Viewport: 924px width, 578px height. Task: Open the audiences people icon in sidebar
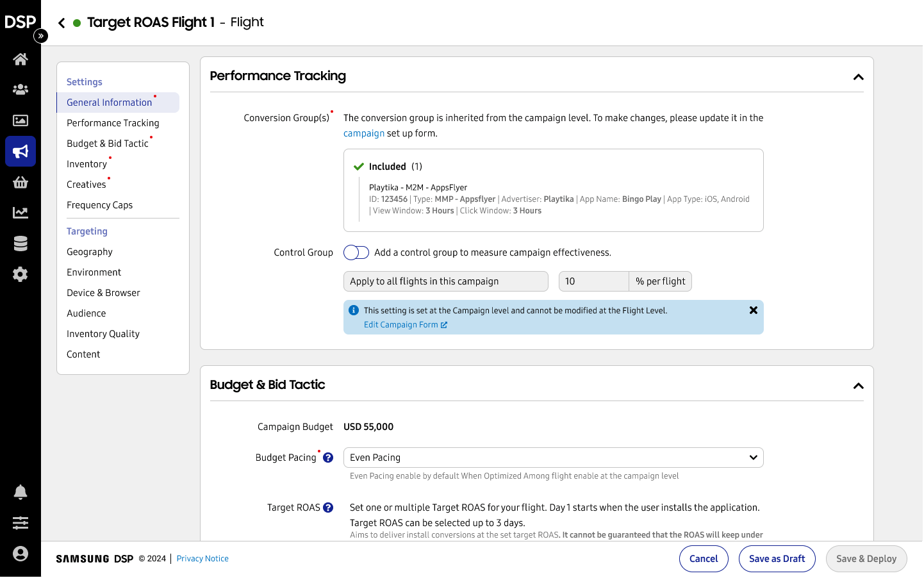coord(21,90)
